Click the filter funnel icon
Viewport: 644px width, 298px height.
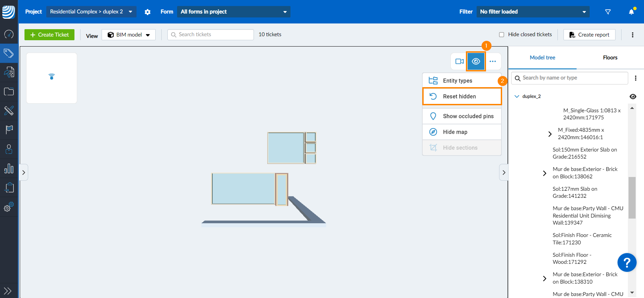tap(608, 12)
